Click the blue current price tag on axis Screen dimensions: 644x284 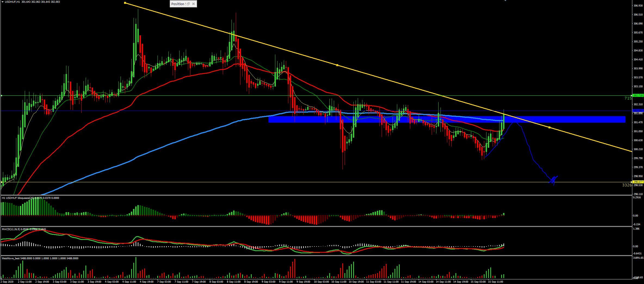[638, 111]
